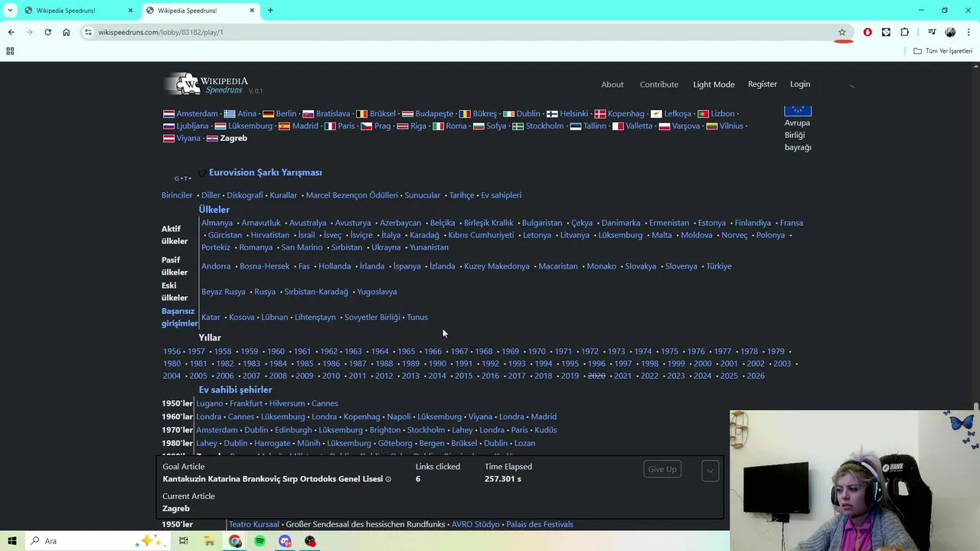Open the Budapeşte capital link

[434, 114]
